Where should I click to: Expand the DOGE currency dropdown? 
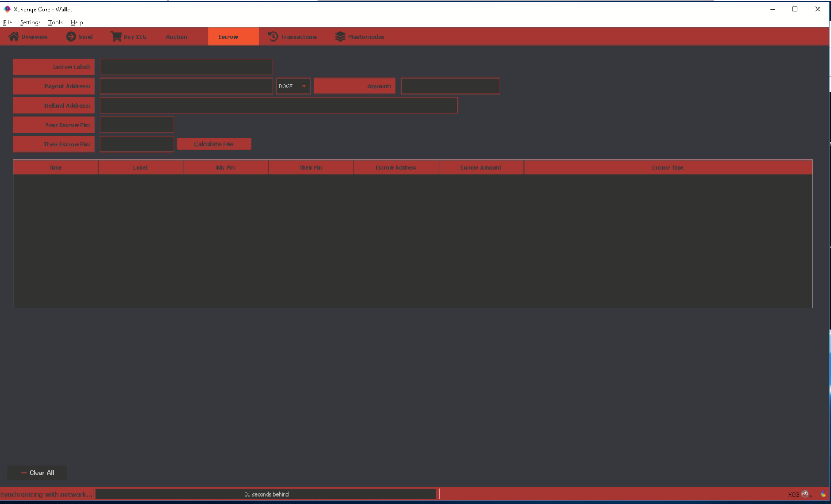(x=293, y=86)
